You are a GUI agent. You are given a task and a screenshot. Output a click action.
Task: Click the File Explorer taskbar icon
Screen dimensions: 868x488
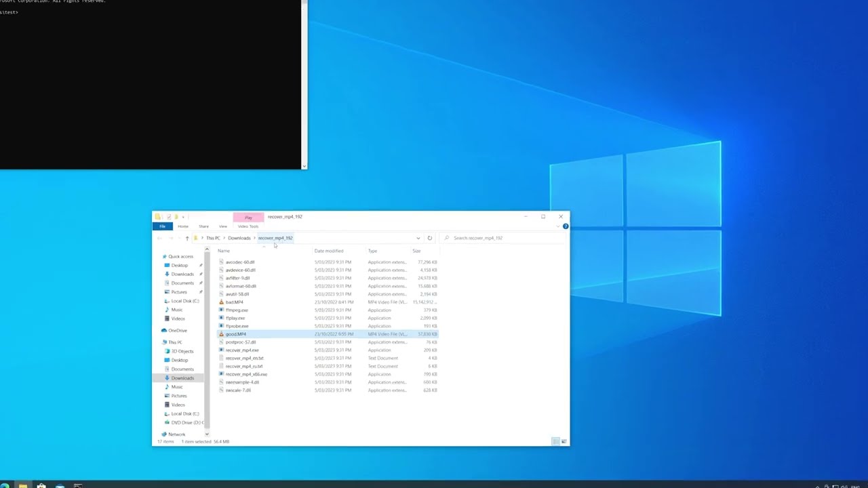click(x=22, y=485)
